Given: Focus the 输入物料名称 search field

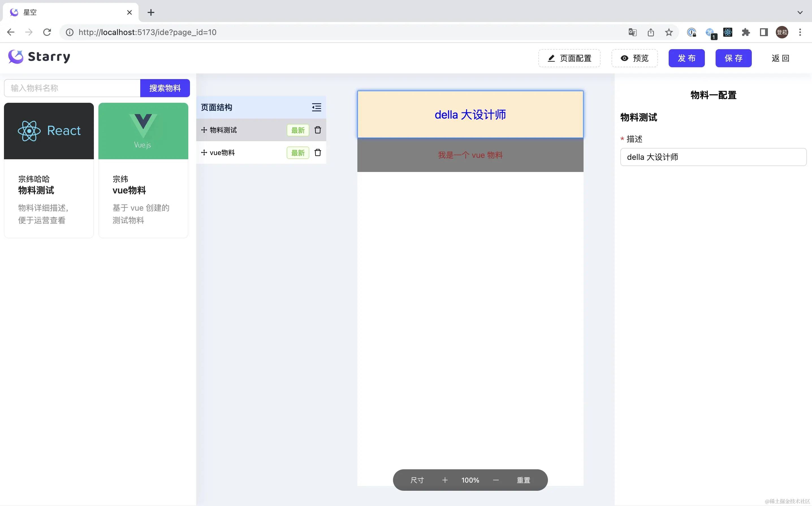Looking at the screenshot, I should tap(72, 88).
